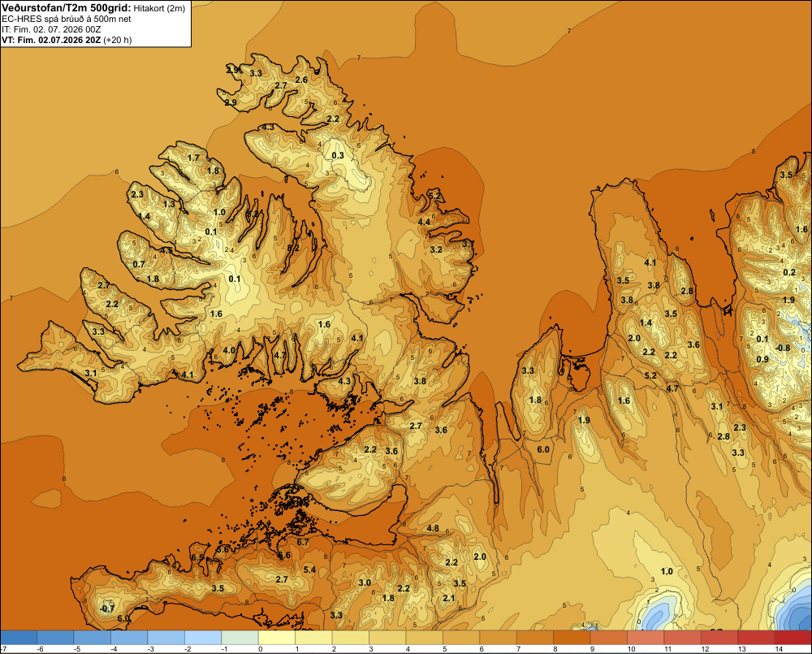Click the temperature value '3.7' on the map
Image resolution: width=812 pixels, height=654 pixels.
469,244
